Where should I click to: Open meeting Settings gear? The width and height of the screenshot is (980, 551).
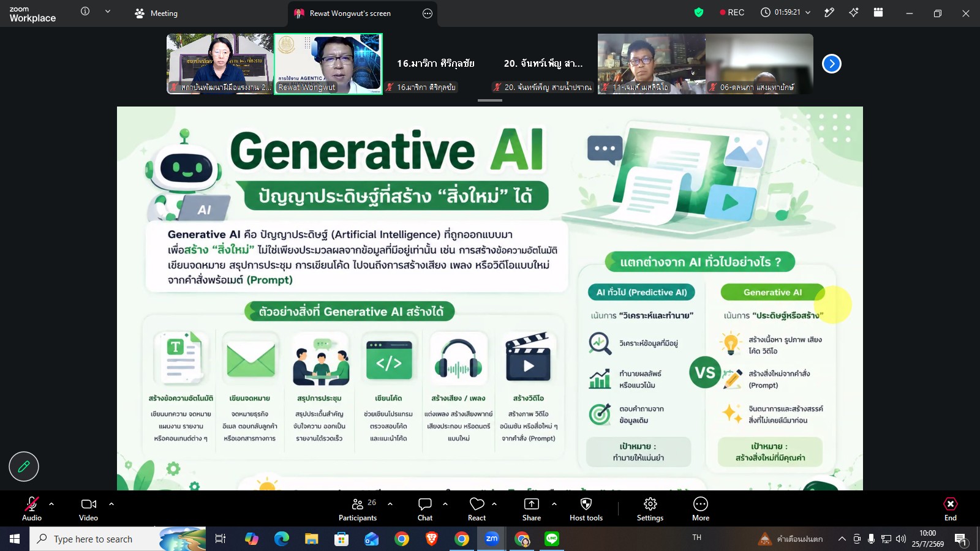click(650, 504)
